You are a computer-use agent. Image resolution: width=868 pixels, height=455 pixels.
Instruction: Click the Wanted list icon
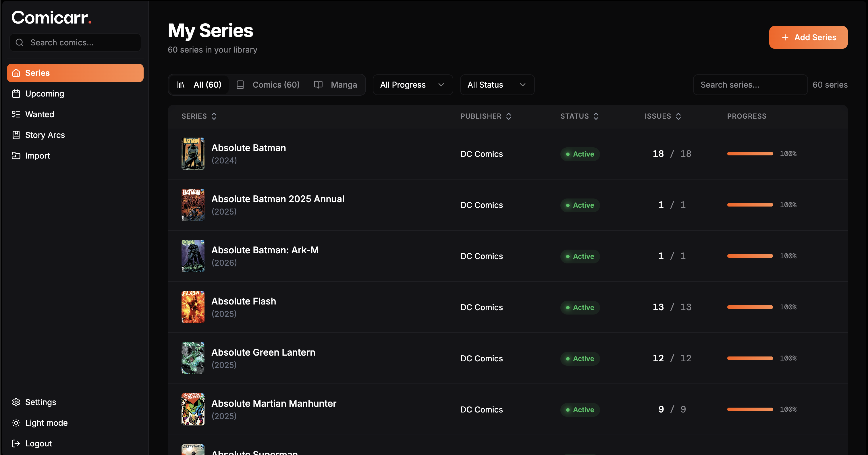click(x=16, y=114)
